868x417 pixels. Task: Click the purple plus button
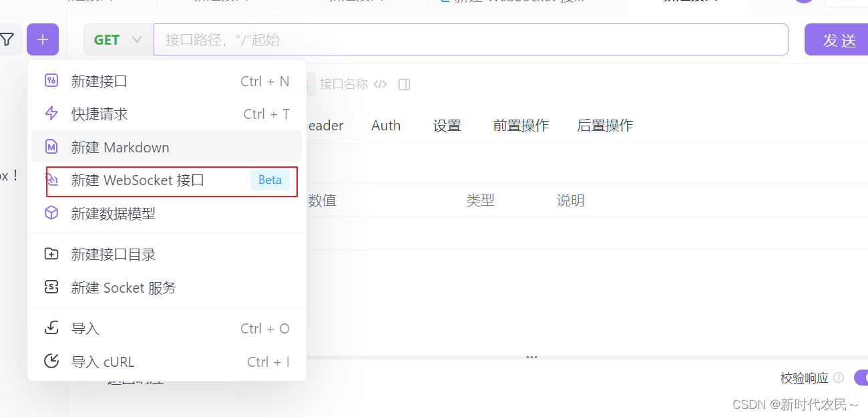[x=42, y=39]
